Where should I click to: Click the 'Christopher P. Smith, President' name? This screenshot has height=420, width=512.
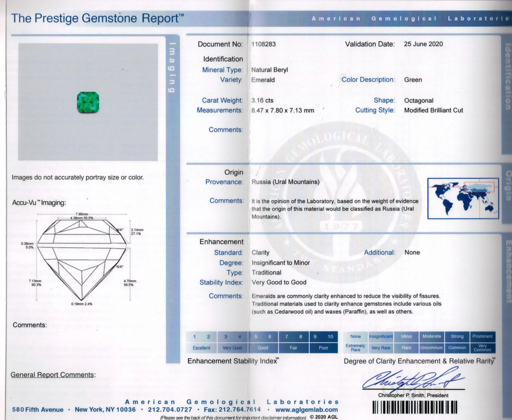413,395
